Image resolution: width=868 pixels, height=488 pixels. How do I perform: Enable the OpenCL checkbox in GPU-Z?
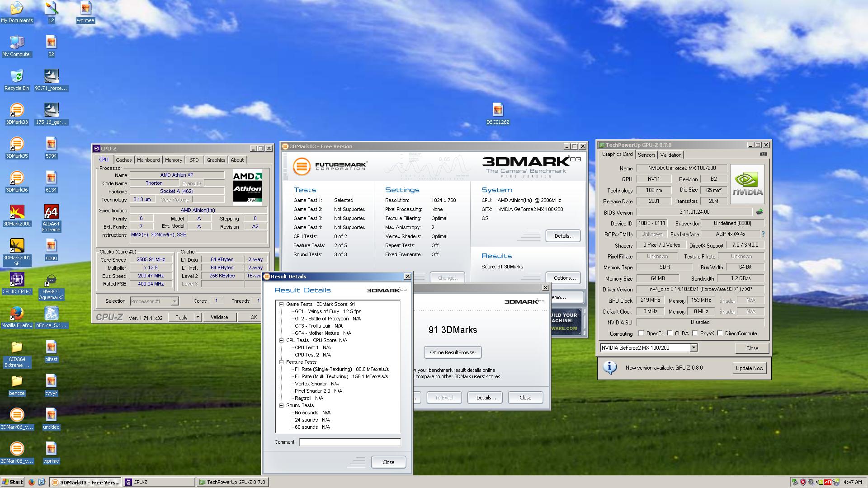[x=641, y=333]
